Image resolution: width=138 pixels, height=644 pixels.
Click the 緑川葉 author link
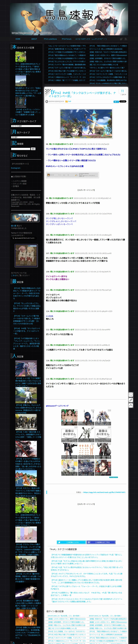(14, 226)
